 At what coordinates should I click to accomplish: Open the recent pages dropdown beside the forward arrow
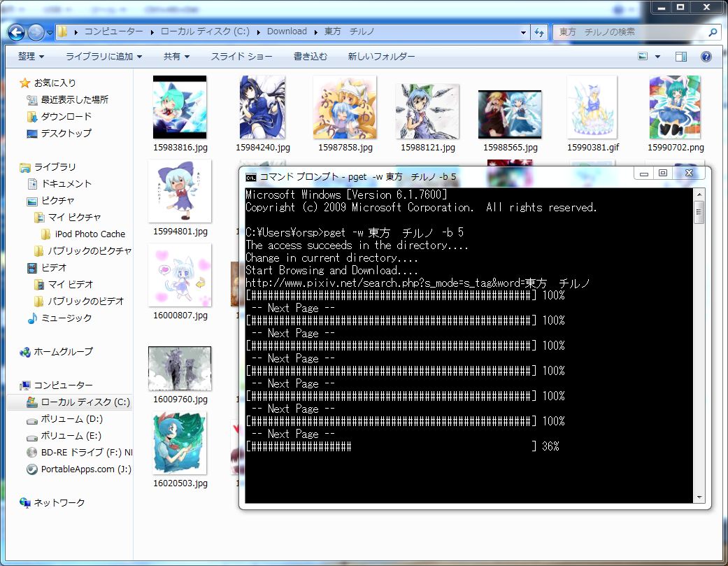[50, 32]
